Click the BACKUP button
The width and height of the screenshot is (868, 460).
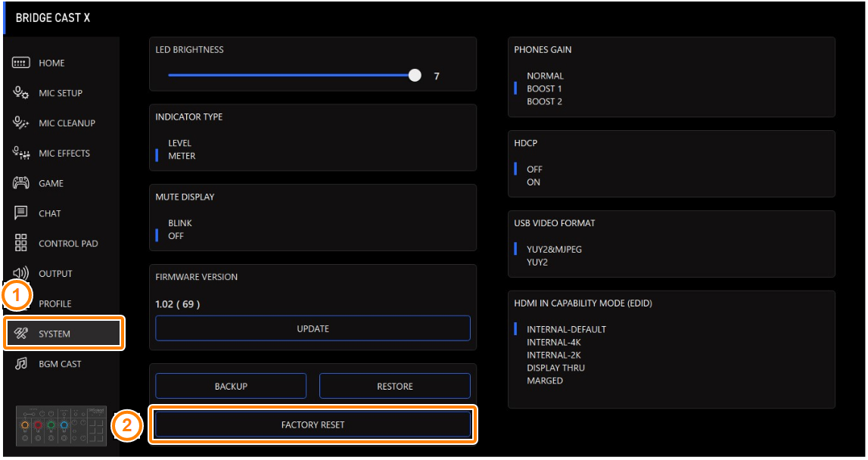(231, 386)
